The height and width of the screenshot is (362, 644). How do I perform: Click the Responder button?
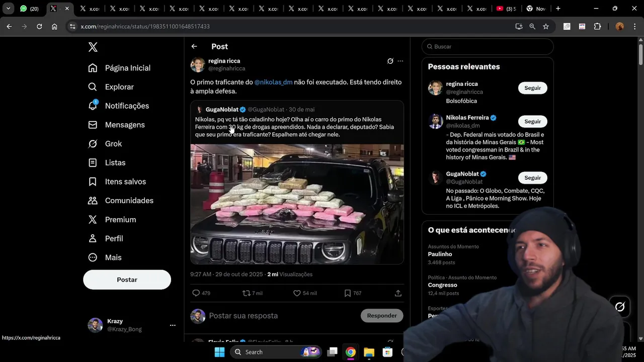382,316
